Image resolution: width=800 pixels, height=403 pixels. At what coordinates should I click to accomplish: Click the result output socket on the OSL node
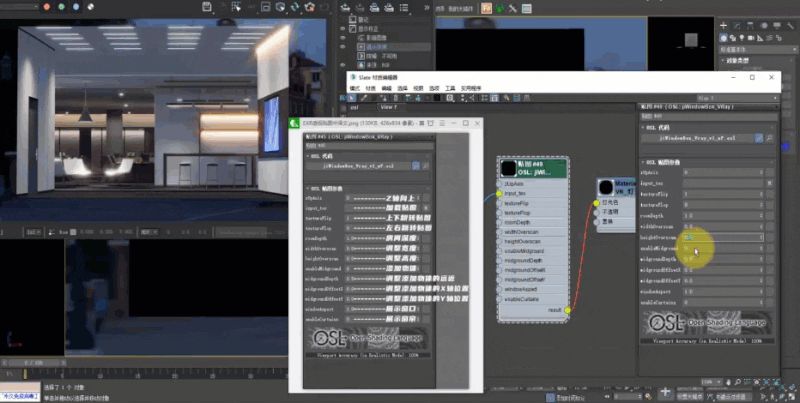(x=567, y=310)
